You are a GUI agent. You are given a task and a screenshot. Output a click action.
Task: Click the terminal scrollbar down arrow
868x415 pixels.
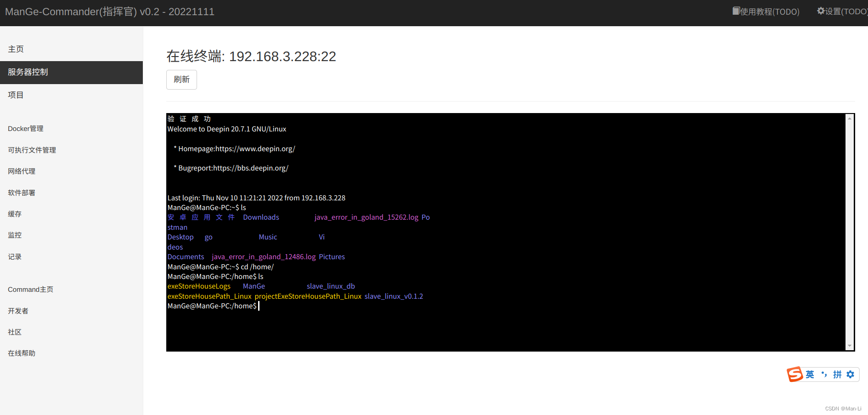pos(849,346)
